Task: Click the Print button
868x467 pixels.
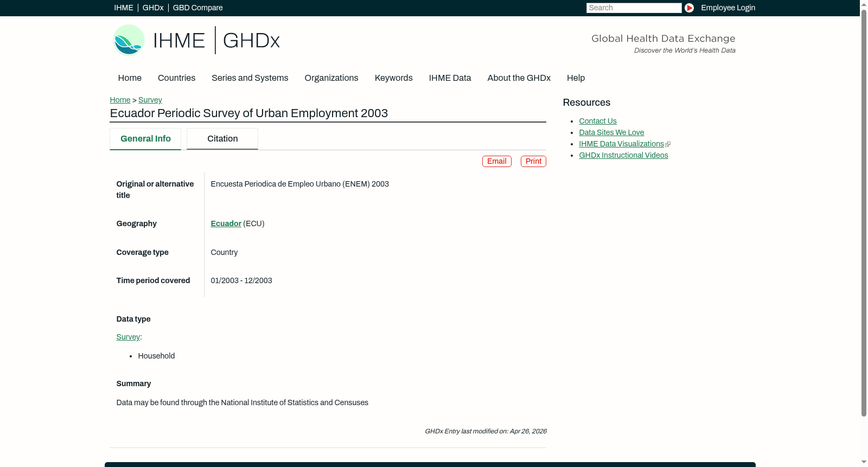Action: click(533, 162)
